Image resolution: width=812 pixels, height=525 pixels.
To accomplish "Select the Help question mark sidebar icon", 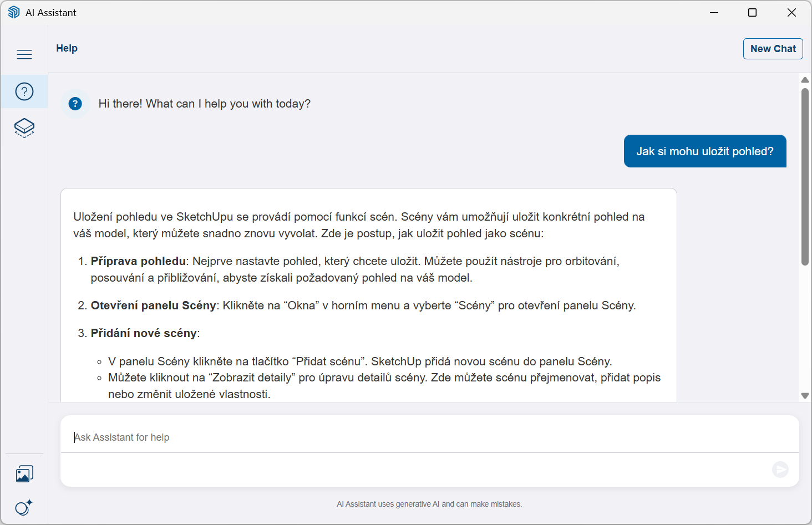I will [x=24, y=91].
